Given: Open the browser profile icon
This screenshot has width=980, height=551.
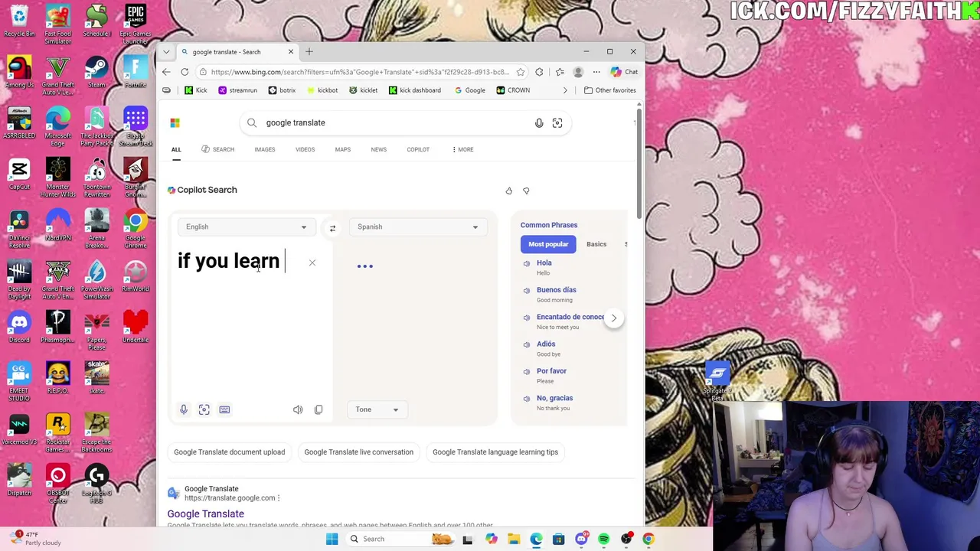Looking at the screenshot, I should pos(578,72).
